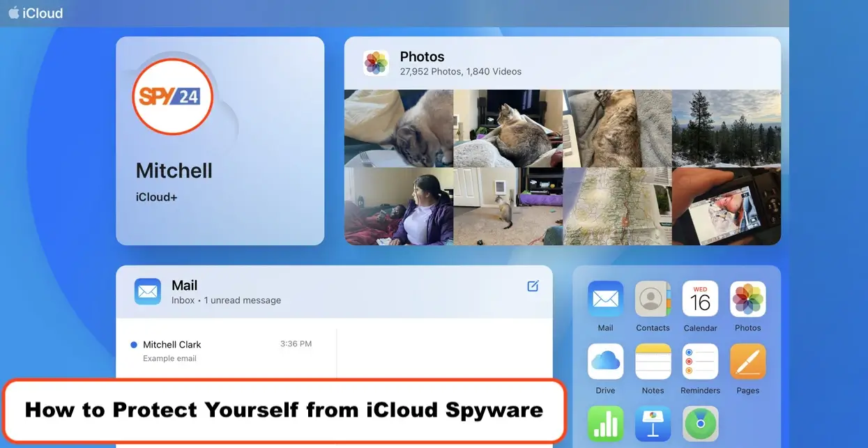Click the Photos tile flower icon
This screenshot has width=868, height=448.
point(376,63)
